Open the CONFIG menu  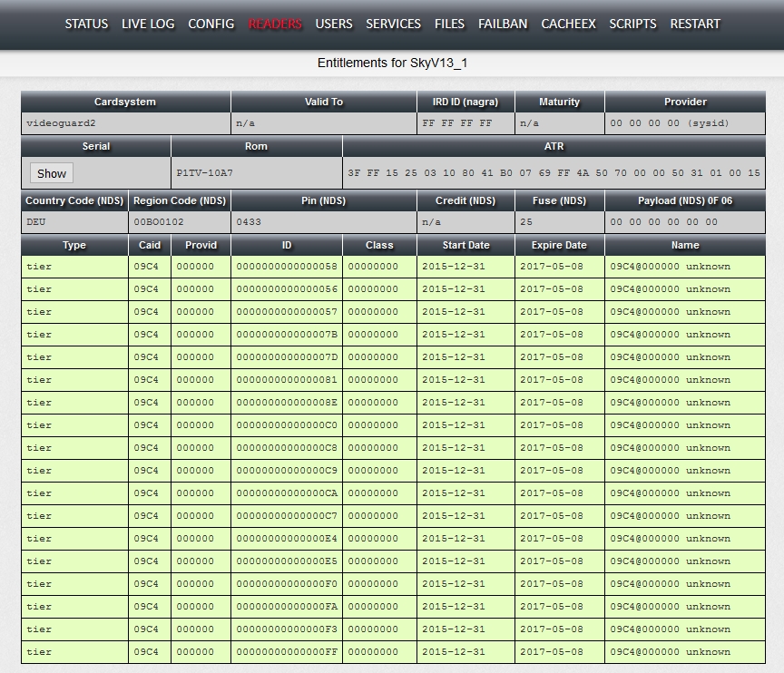point(211,24)
